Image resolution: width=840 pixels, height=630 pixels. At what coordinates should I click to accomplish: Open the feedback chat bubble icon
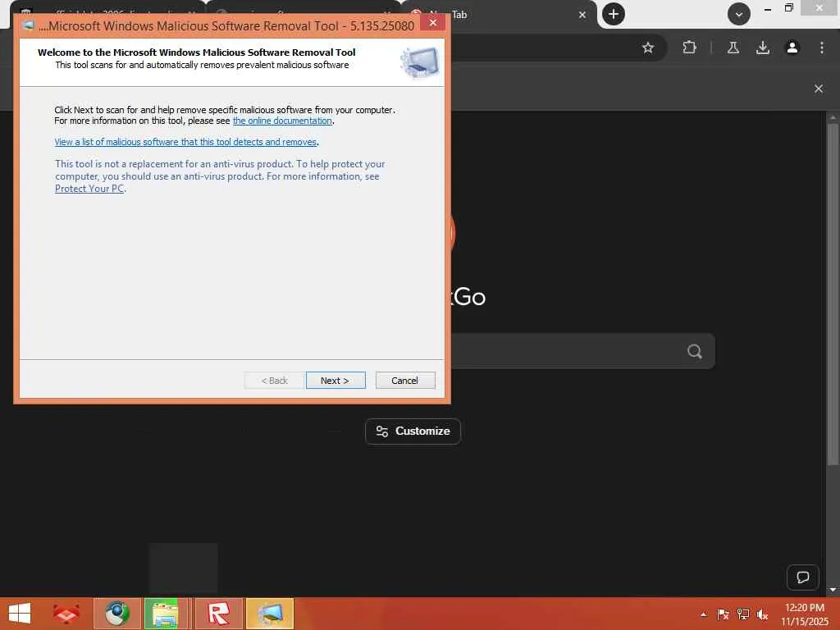tap(802, 577)
